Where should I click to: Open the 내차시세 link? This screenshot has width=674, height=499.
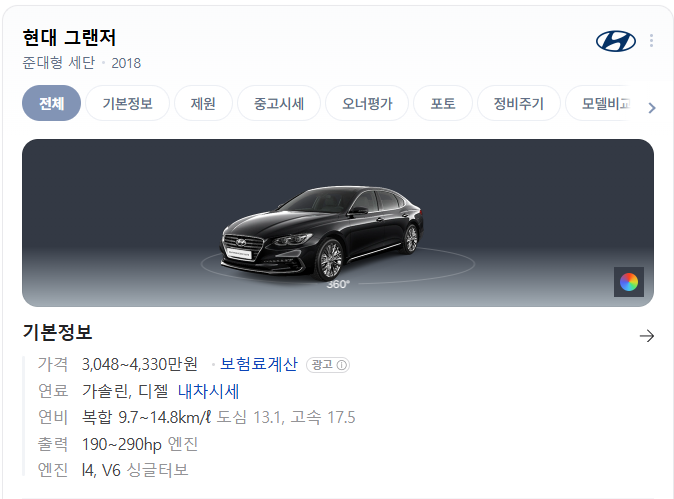click(x=208, y=391)
